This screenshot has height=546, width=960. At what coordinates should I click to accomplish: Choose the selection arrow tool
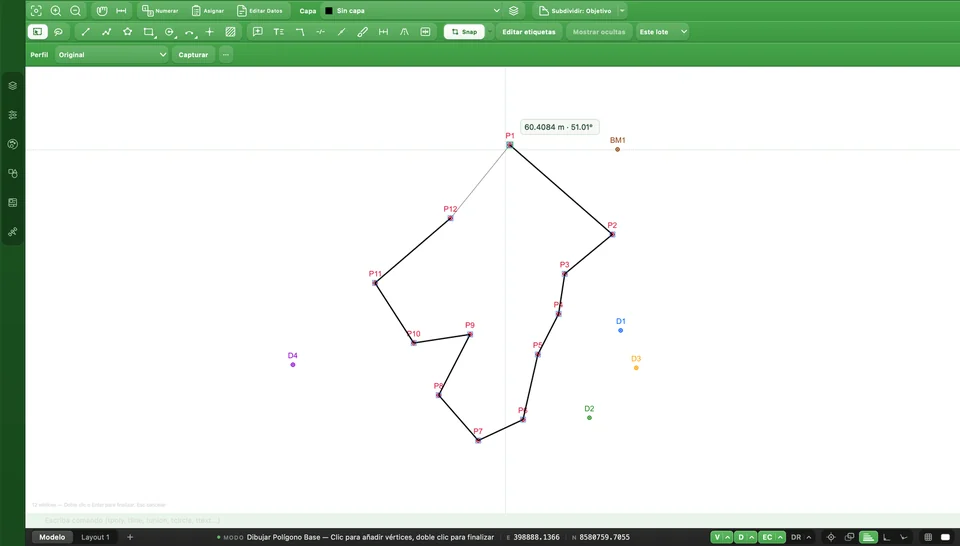[37, 32]
